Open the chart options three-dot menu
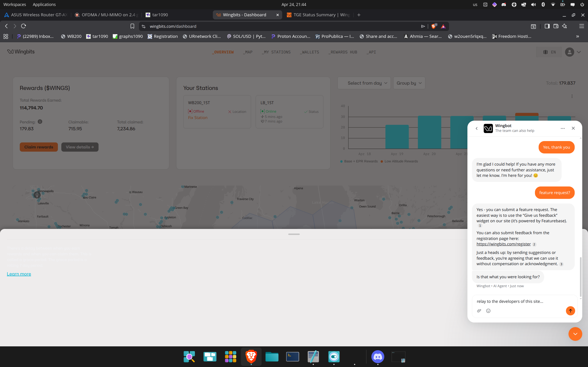The width and height of the screenshot is (588, 367). coord(572,96)
